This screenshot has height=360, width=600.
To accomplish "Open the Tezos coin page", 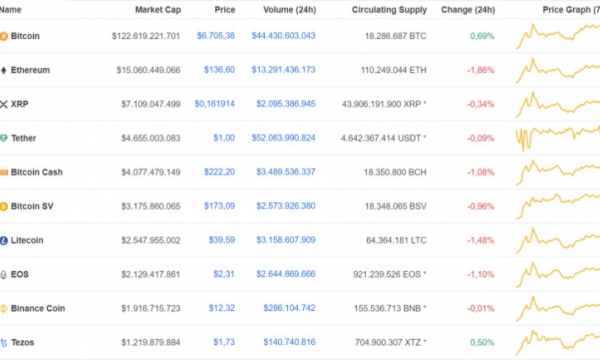I will 23,342.
